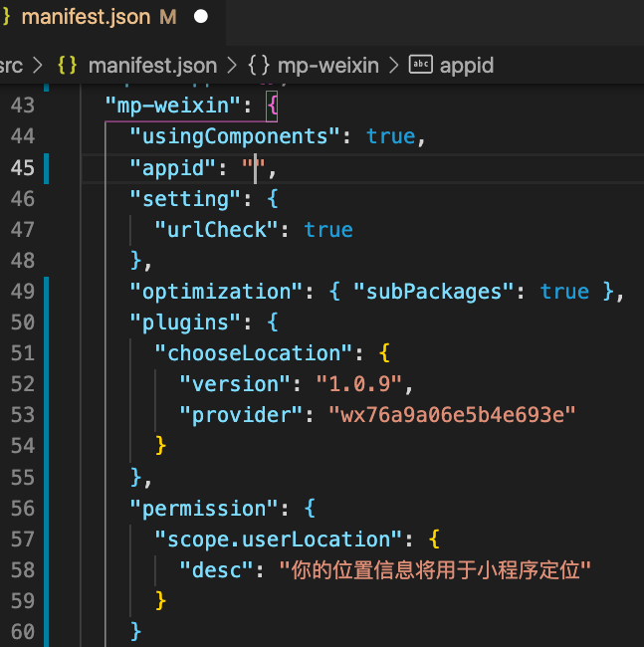644x647 pixels.
Task: Open the mp-weixin breadcrumb segment
Action: tap(328, 66)
